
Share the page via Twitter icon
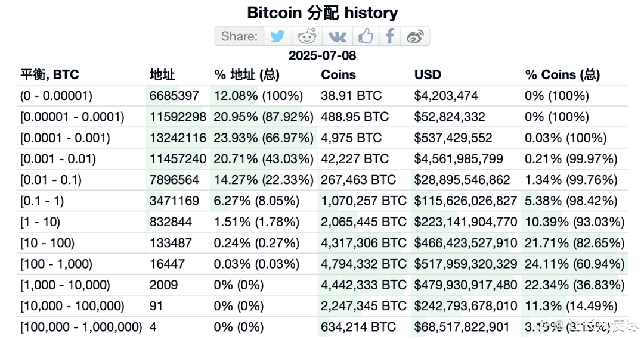point(277,36)
